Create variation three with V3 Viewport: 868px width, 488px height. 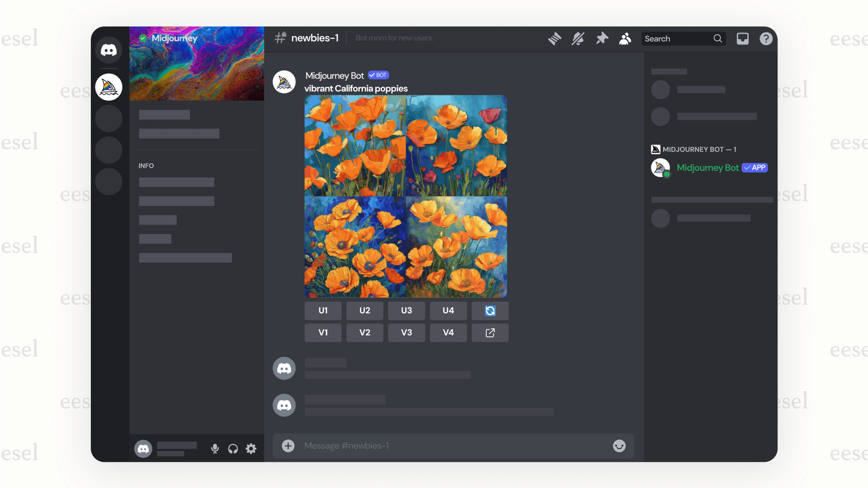tap(406, 333)
